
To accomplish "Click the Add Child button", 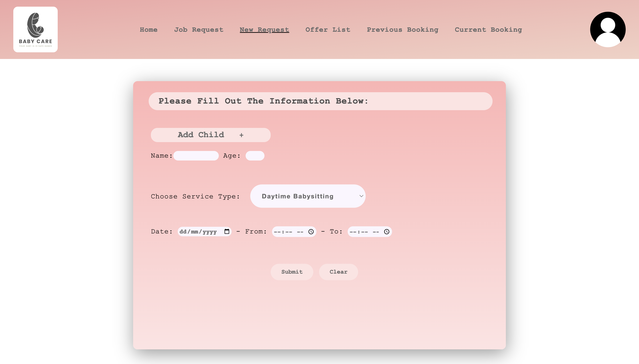I will coord(211,135).
